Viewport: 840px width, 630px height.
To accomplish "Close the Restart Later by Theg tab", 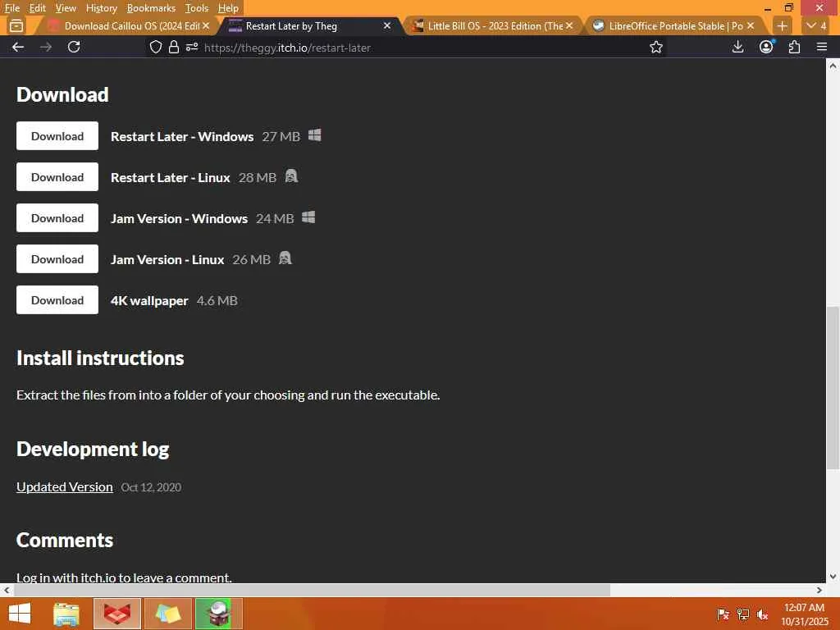I will coord(387,25).
